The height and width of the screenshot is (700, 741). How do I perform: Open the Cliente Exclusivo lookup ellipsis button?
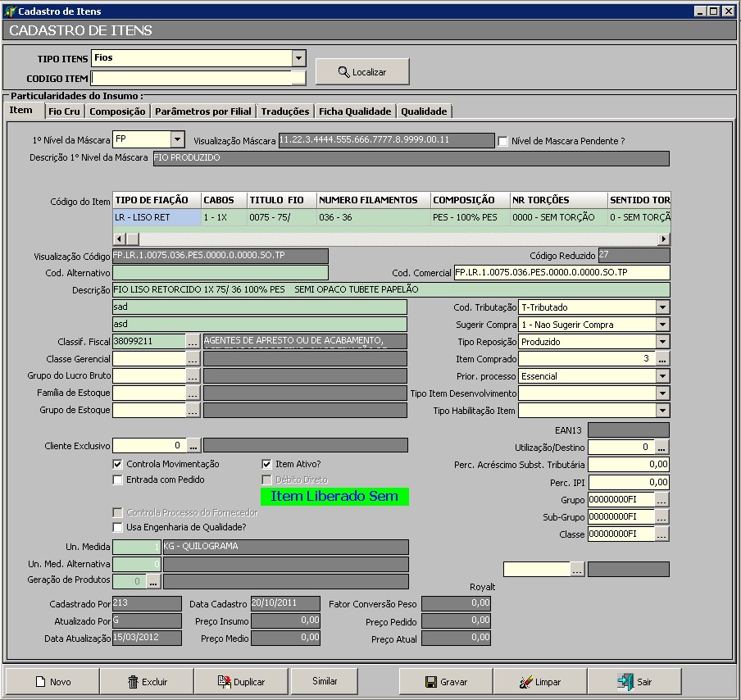point(193,446)
